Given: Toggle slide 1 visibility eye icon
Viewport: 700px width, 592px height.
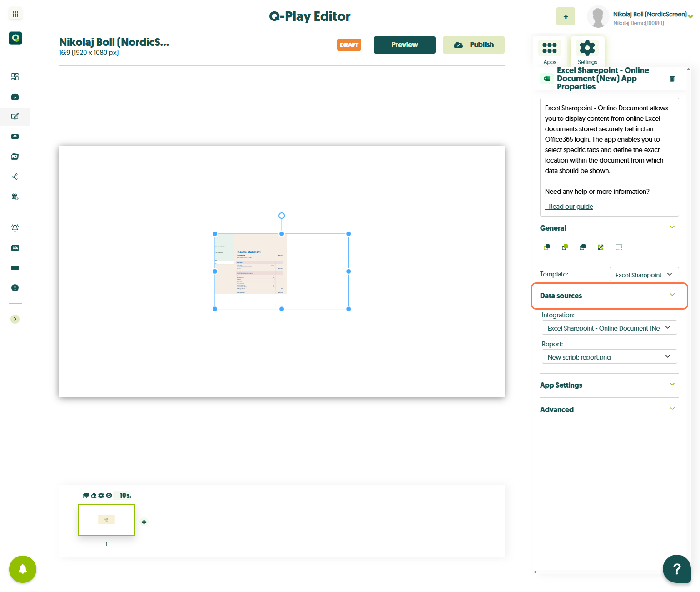Looking at the screenshot, I should 109,495.
